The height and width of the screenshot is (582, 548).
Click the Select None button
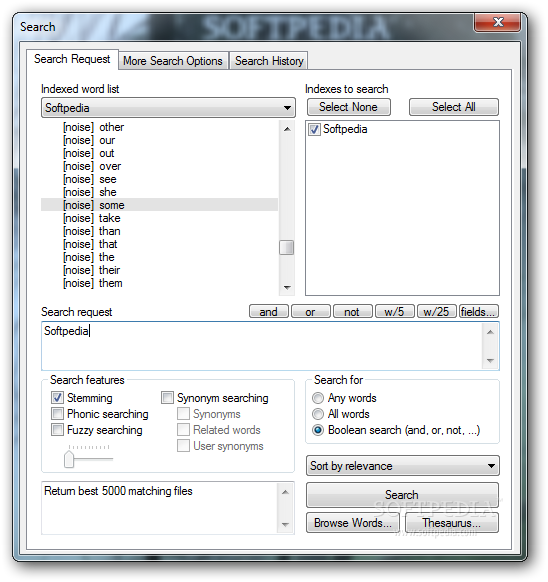point(348,107)
